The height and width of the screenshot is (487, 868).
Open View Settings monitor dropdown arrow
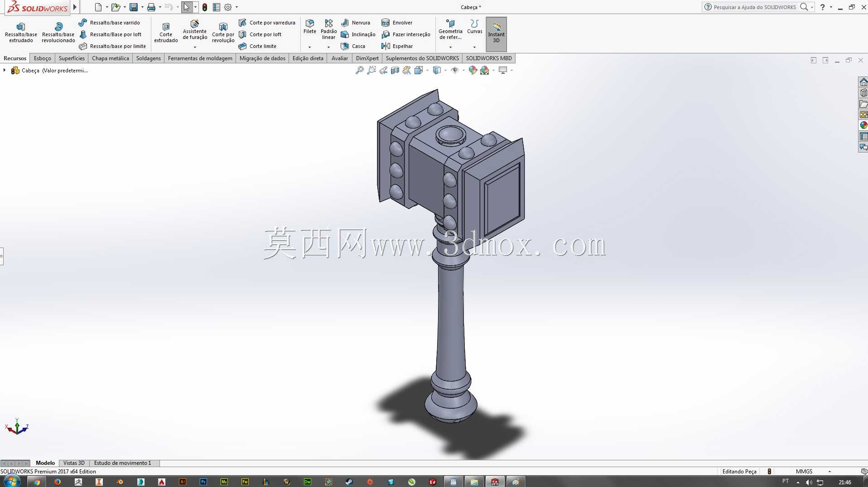pos(512,71)
